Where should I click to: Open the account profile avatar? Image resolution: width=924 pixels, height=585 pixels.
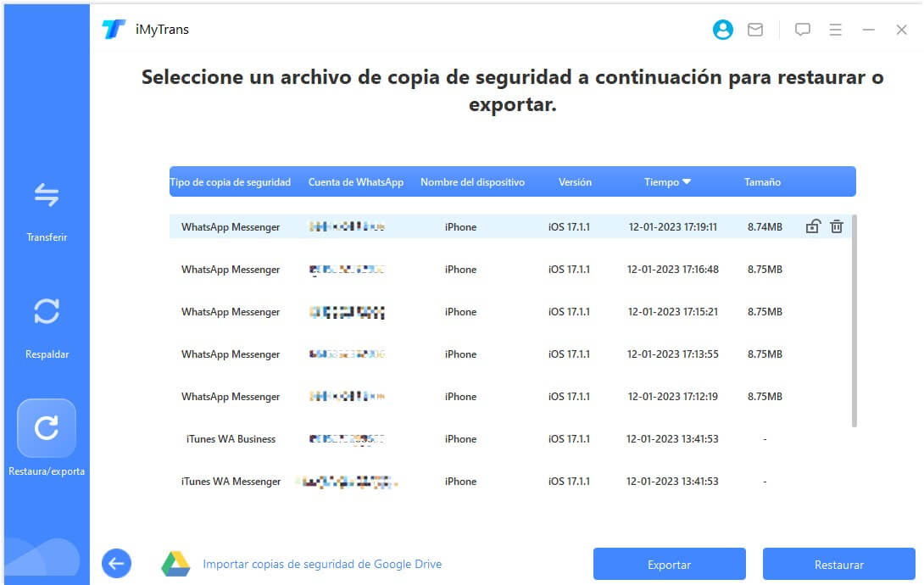[x=722, y=29]
